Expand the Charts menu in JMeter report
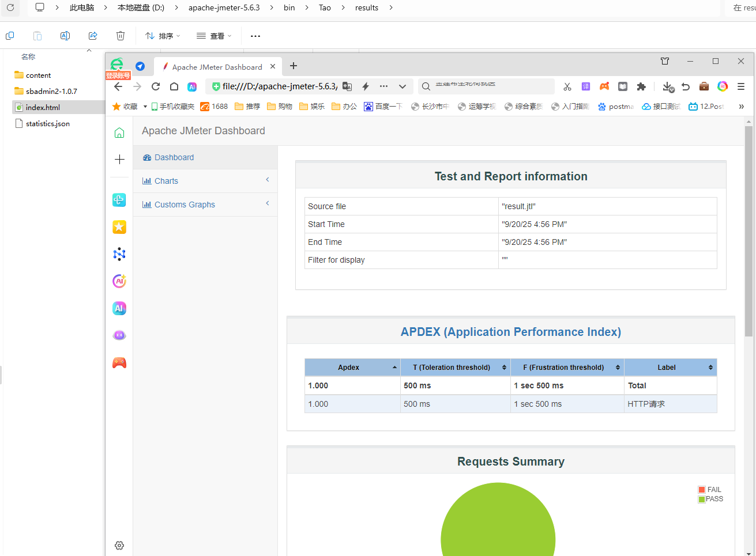 [x=205, y=181]
